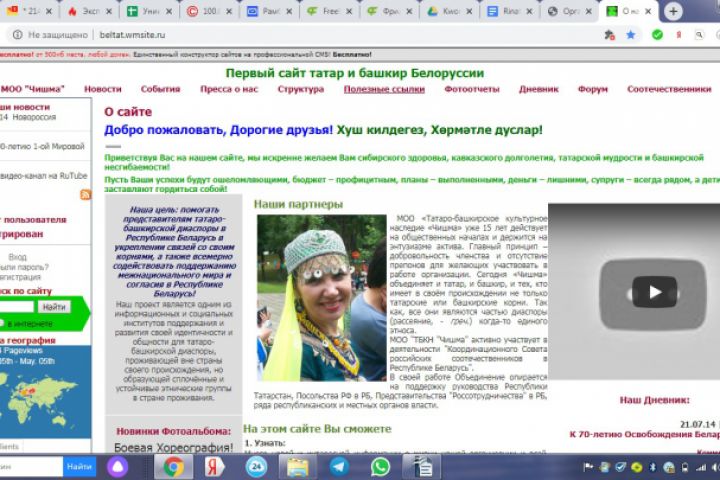Click the Bluetooth tray icon

652,468
